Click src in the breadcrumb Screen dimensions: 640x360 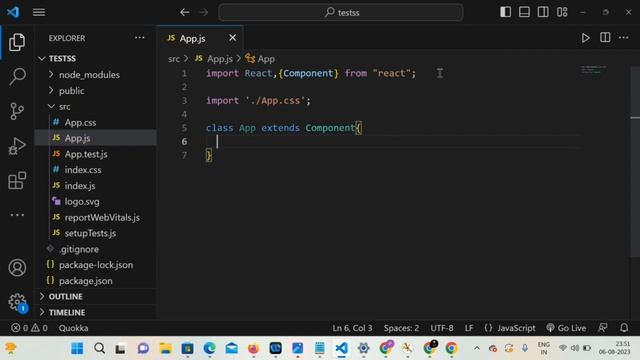(174, 59)
